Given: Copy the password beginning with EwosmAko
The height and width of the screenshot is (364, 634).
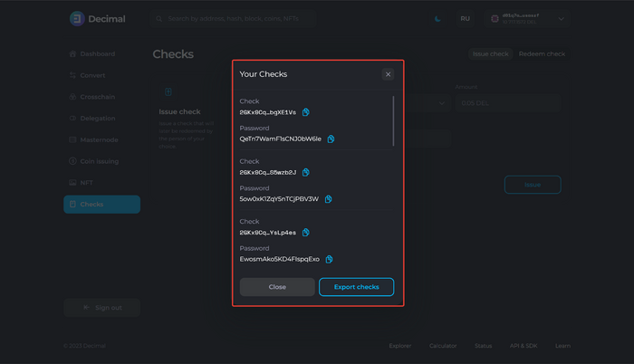Looking at the screenshot, I should point(329,259).
